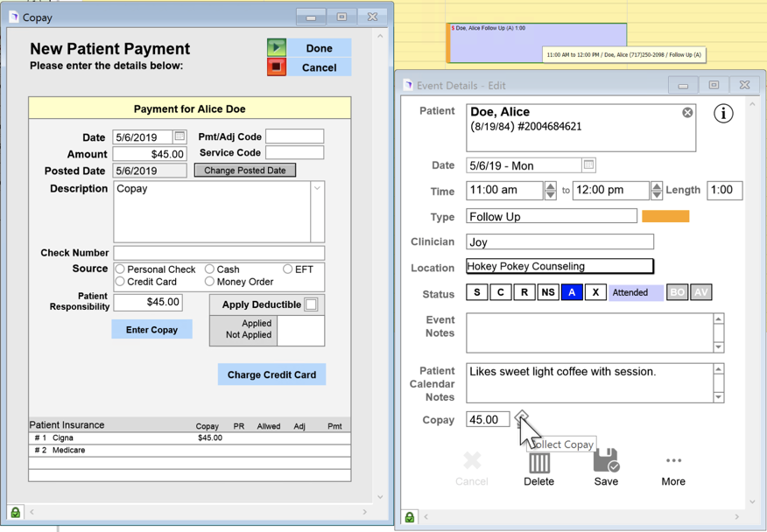Click the Delete trash can icon
Viewport: 767px width, 532px height.
coord(538,463)
